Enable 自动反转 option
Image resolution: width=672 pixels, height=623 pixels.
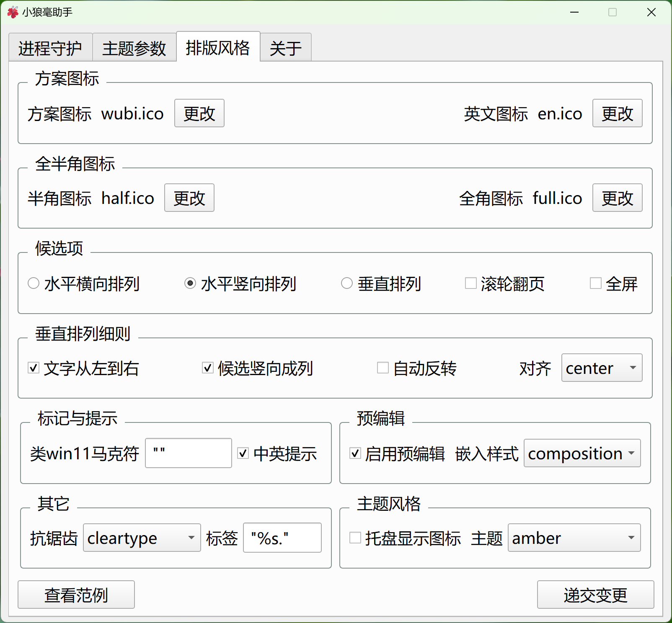tap(383, 368)
